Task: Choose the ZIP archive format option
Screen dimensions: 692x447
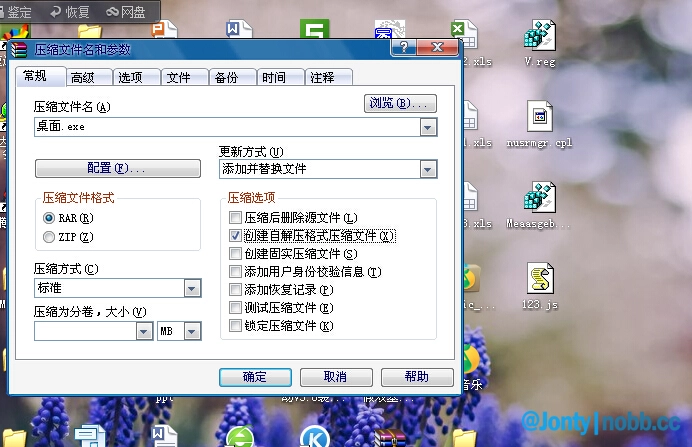Action: click(49, 237)
